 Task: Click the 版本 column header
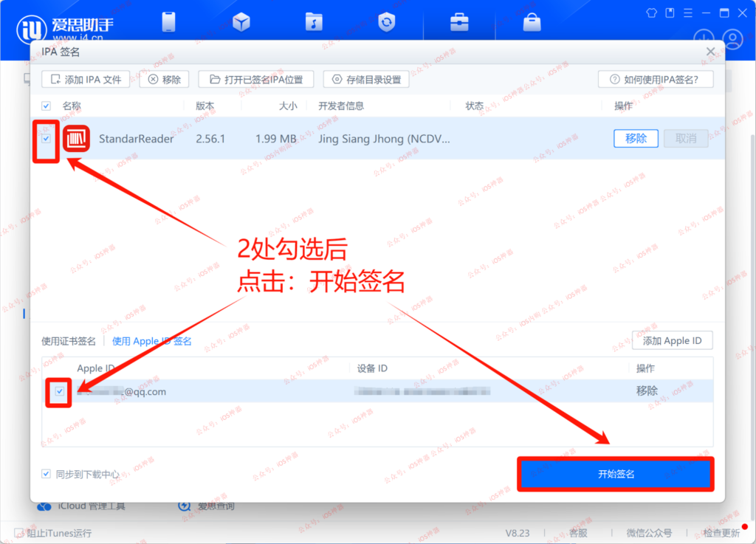[x=205, y=106]
